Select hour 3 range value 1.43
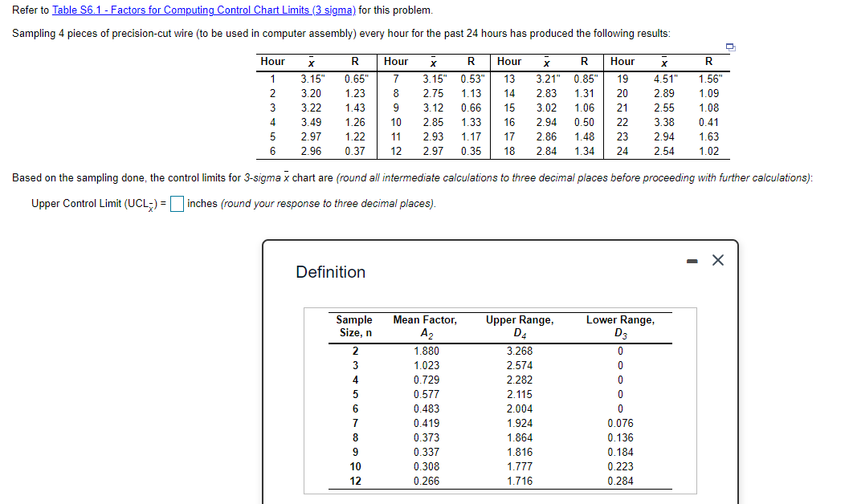 [x=355, y=108]
